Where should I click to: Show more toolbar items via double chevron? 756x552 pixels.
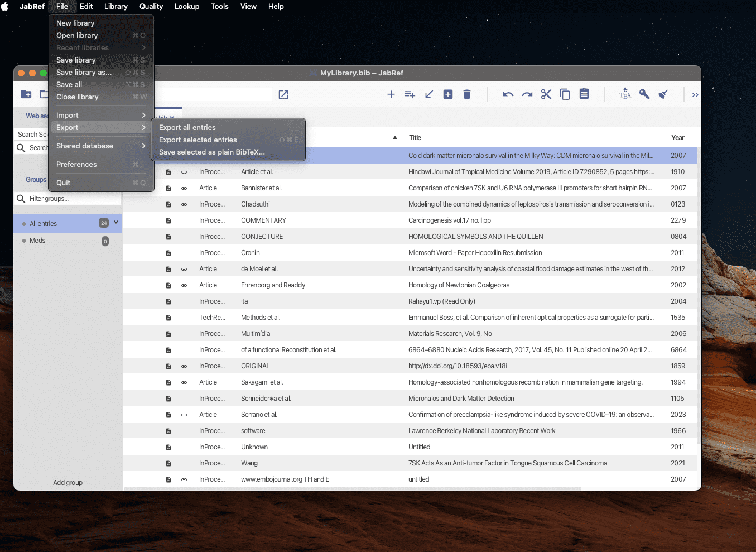point(695,95)
